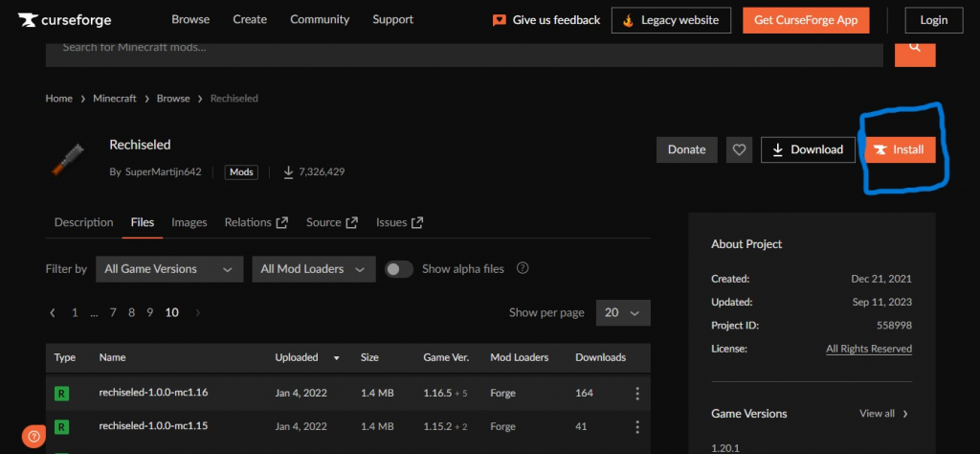Click the Uploaded column sort arrow
This screenshot has width=980, height=454.
337,358
